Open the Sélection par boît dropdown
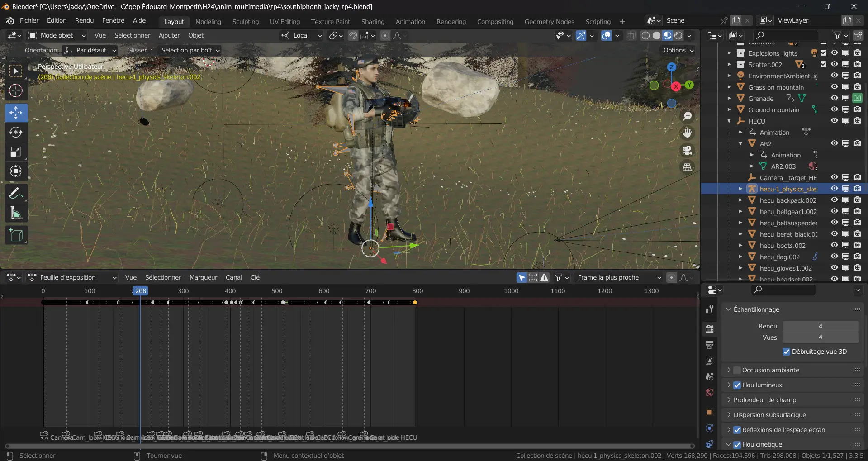The image size is (868, 461). coord(189,50)
